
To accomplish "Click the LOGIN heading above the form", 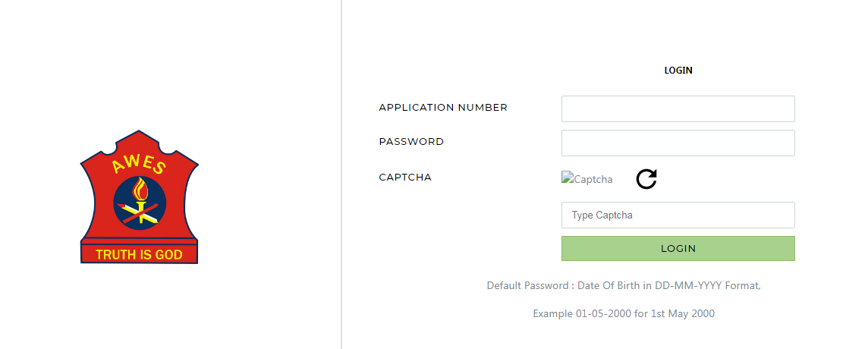I will click(678, 71).
